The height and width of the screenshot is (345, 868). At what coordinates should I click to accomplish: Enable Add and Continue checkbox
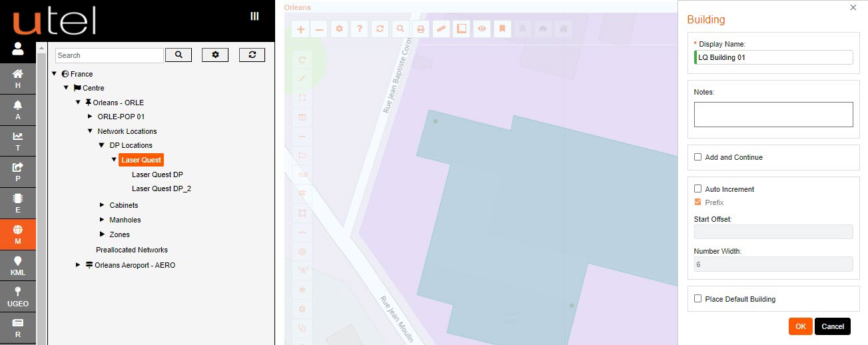click(x=698, y=157)
